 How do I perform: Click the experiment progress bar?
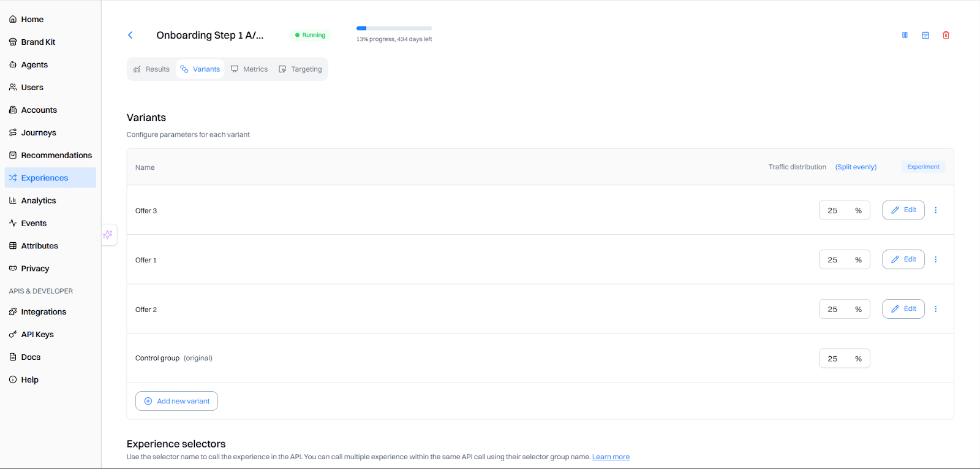394,28
